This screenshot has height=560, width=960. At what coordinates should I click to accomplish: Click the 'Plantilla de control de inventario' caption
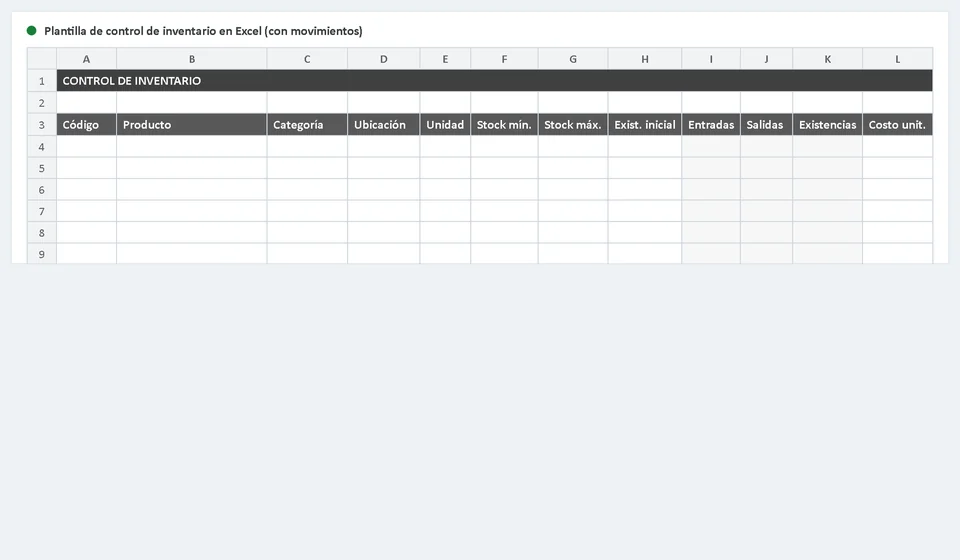point(203,31)
